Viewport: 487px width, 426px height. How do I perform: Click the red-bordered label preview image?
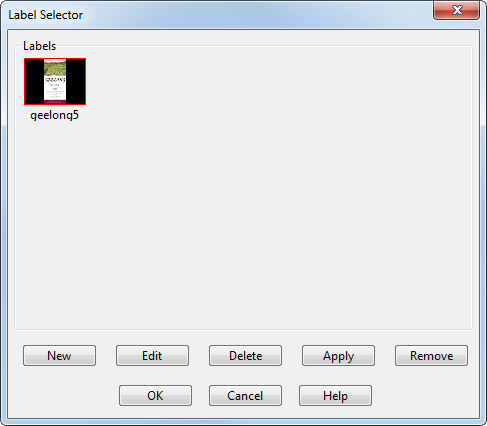coord(55,81)
